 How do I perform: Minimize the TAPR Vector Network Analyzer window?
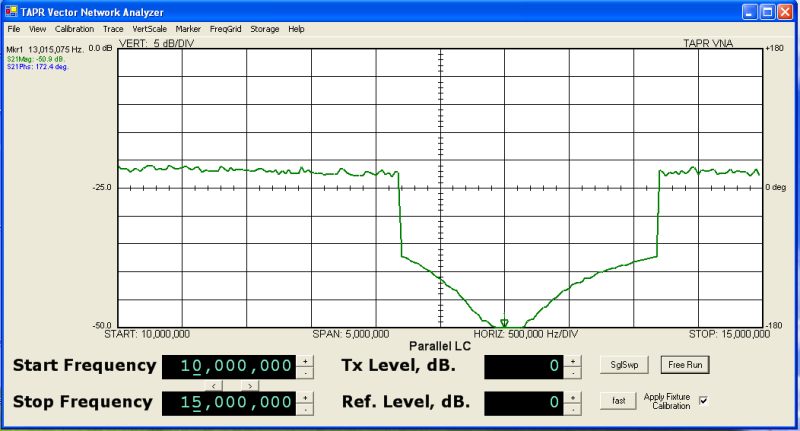749,12
